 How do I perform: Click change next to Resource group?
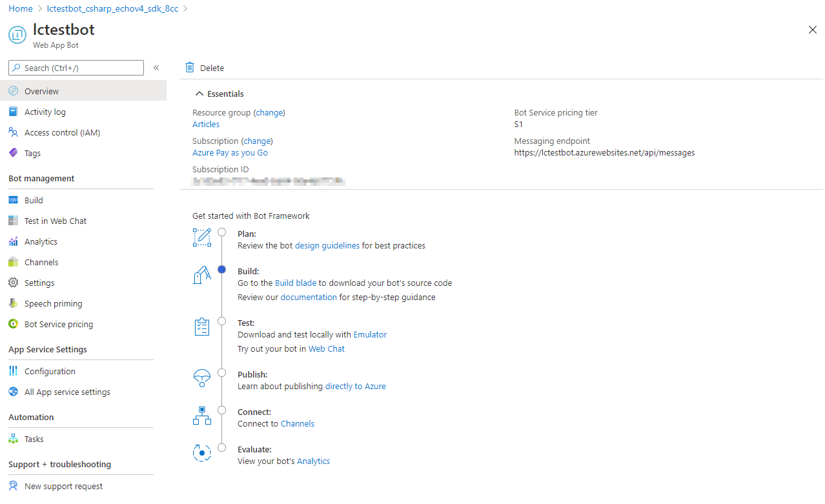[x=269, y=112]
